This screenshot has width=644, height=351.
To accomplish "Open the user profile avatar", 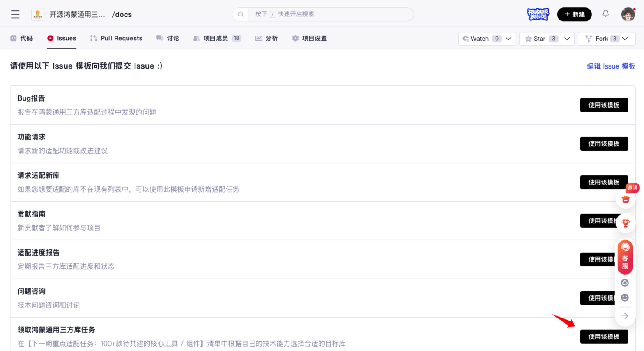I will click(628, 14).
